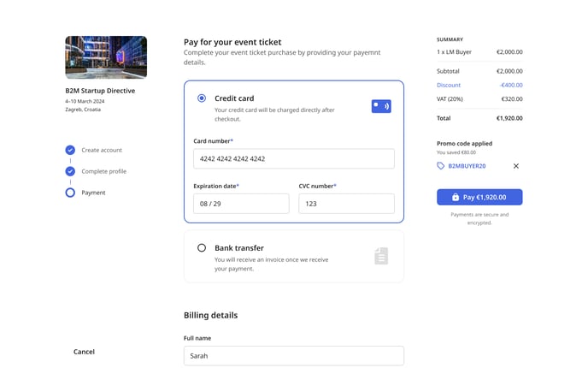The height and width of the screenshot is (368, 588).
Task: Click the Total €1,920.00 amount
Action: pos(509,118)
